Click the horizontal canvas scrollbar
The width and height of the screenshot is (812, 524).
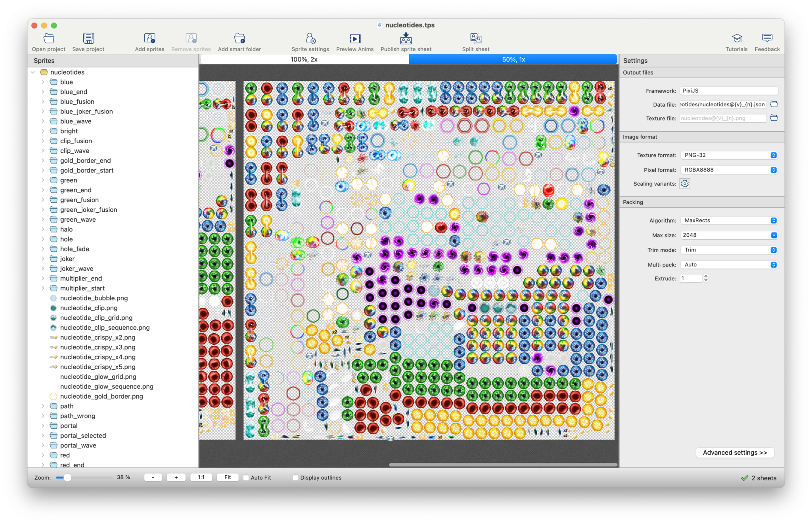tap(503, 464)
